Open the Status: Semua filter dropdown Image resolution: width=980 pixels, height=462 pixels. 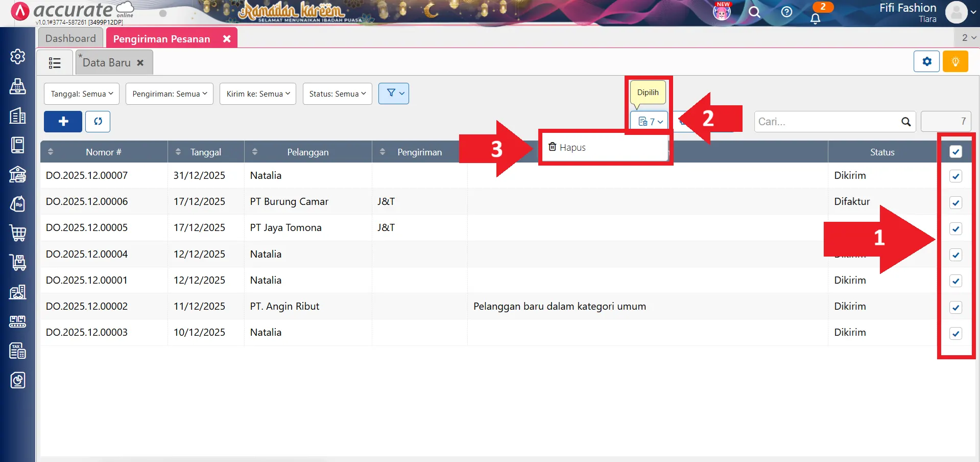(338, 94)
